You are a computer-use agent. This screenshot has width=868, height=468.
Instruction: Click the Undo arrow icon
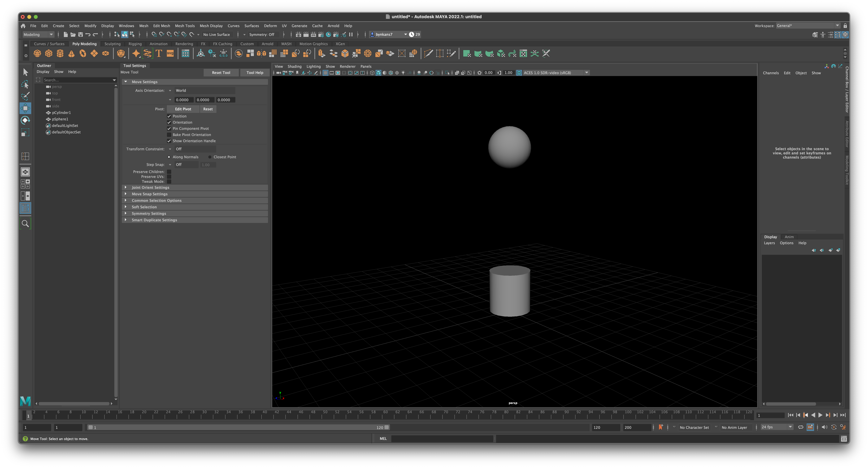88,34
